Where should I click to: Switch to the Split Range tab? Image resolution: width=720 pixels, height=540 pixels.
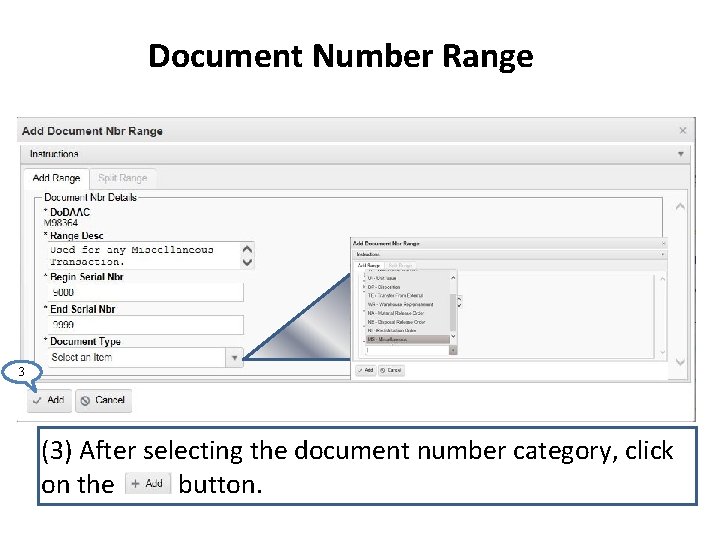(123, 178)
